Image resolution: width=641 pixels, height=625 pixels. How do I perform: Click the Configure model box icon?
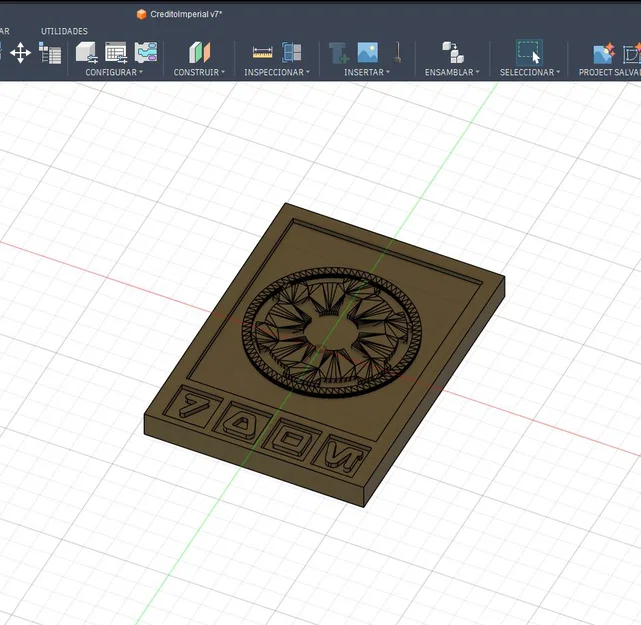point(86,53)
